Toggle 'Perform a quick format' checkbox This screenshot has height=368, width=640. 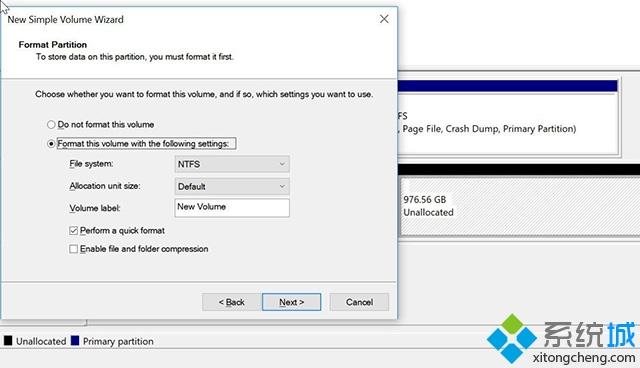[x=73, y=231]
